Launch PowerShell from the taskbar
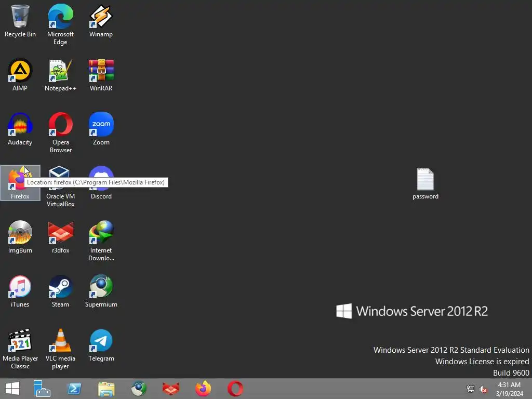This screenshot has width=532, height=399. 74,389
